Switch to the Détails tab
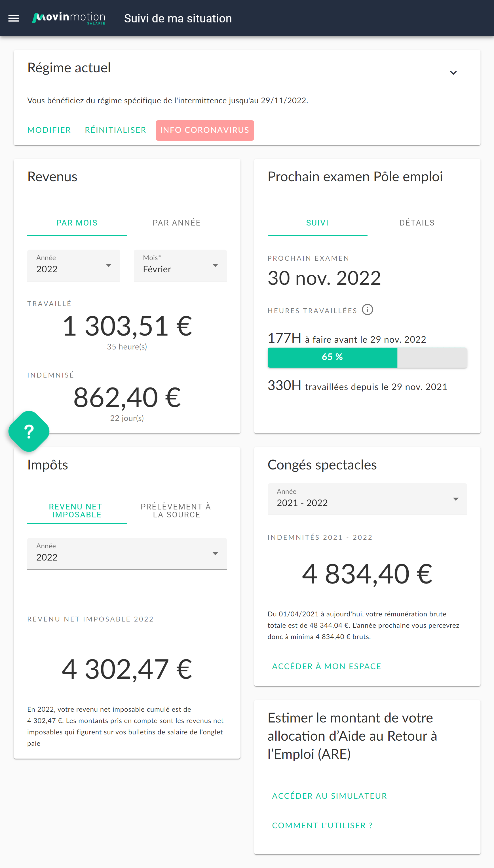This screenshot has width=494, height=868. [417, 223]
